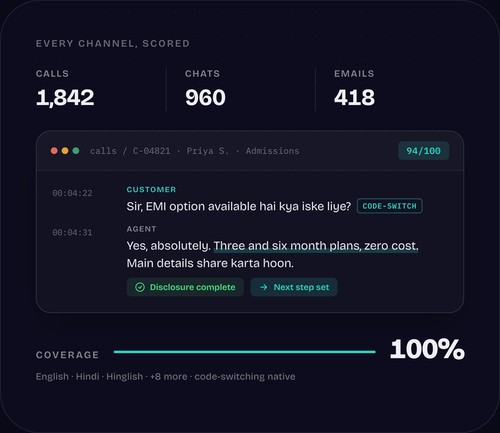Viewport: 500px width, 433px height.
Task: Jump to timestamp 00:04:31
Action: (x=72, y=232)
